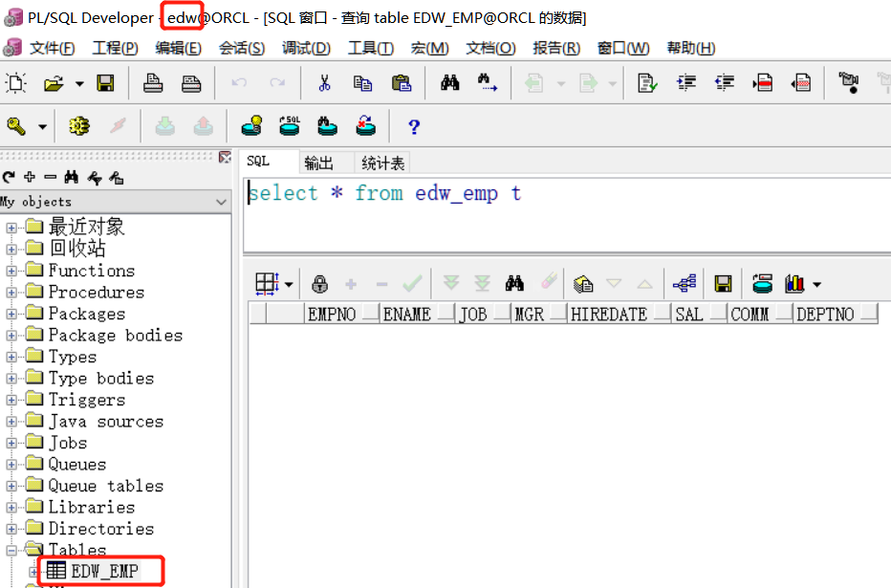Select the Directories tree item
This screenshot has height=588, width=891.
(x=101, y=529)
